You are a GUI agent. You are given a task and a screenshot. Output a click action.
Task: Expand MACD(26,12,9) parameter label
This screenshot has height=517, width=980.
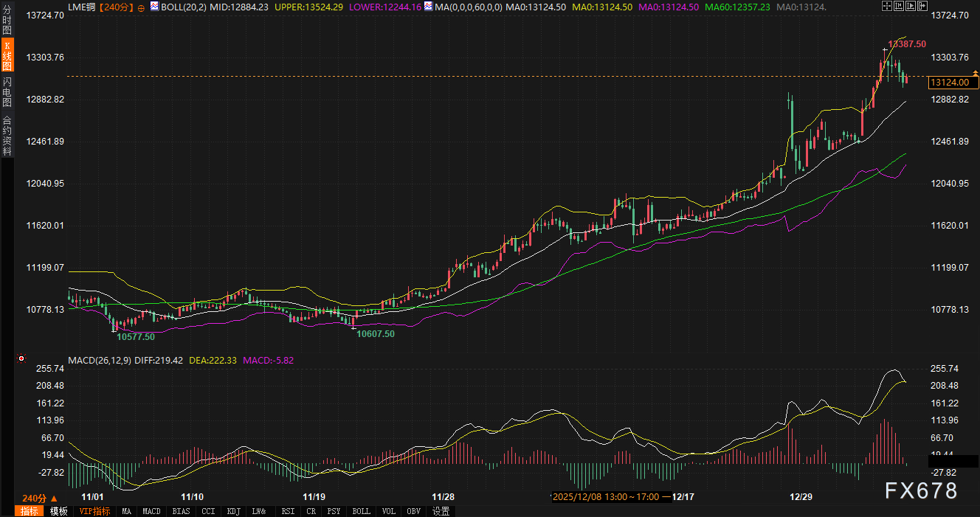tap(100, 361)
